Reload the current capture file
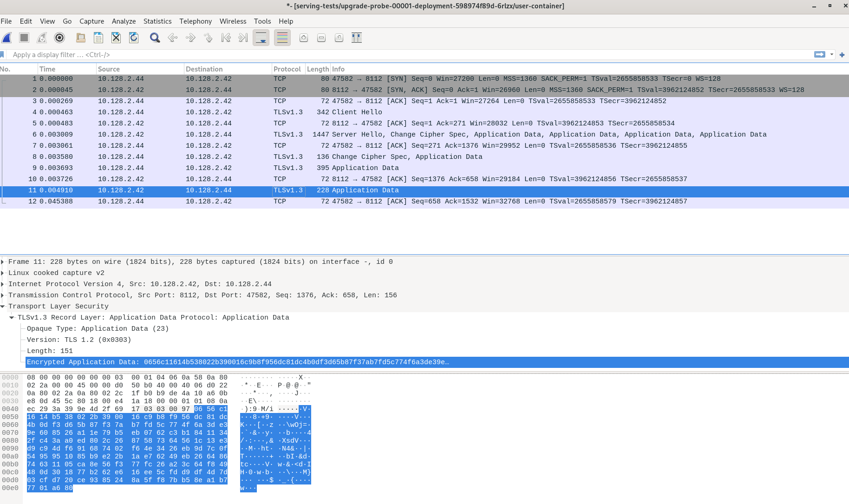Viewport: 849px width, 504px height. [x=134, y=38]
